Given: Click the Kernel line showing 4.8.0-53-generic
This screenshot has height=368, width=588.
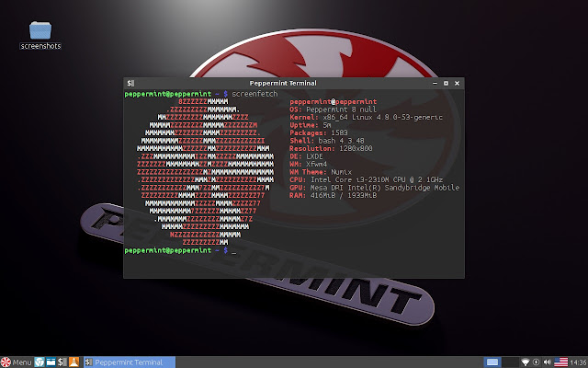Looking at the screenshot, I should click(366, 117).
